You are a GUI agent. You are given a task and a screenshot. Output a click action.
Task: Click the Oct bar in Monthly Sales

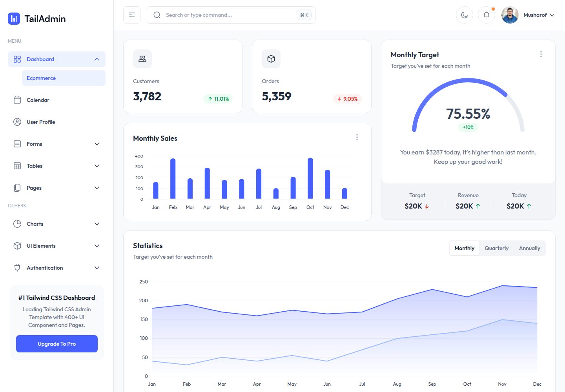(x=310, y=178)
